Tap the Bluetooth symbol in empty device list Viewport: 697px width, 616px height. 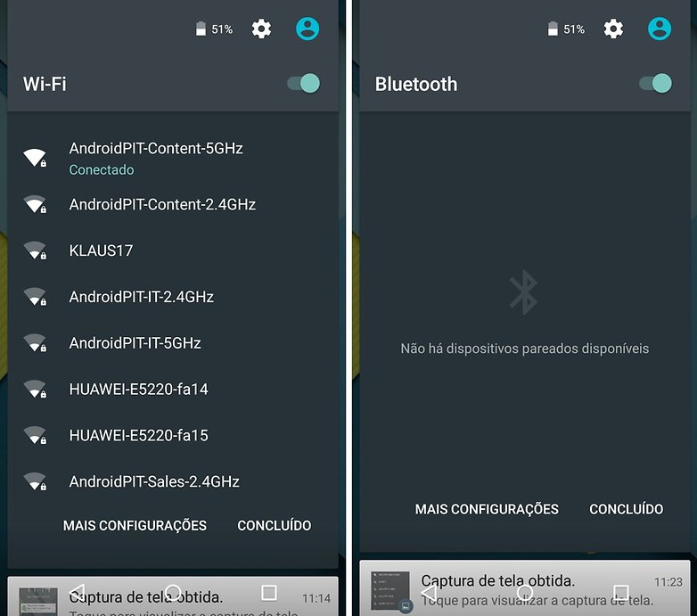point(523,292)
